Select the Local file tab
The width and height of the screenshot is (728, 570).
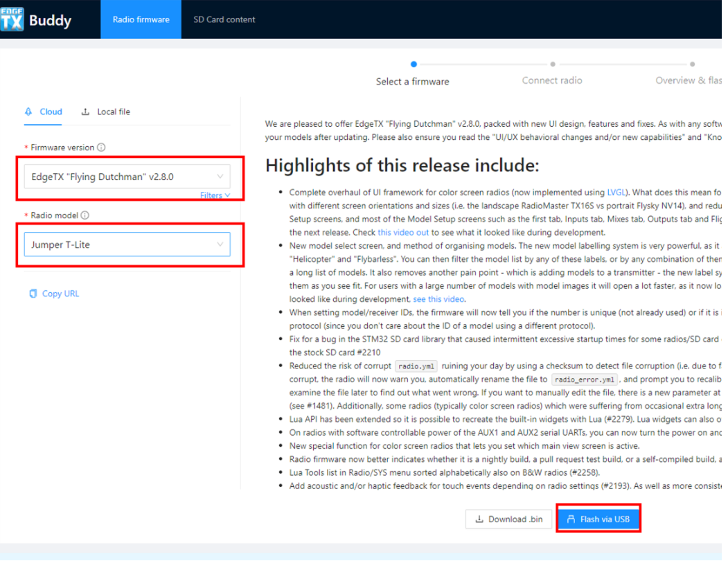click(107, 113)
